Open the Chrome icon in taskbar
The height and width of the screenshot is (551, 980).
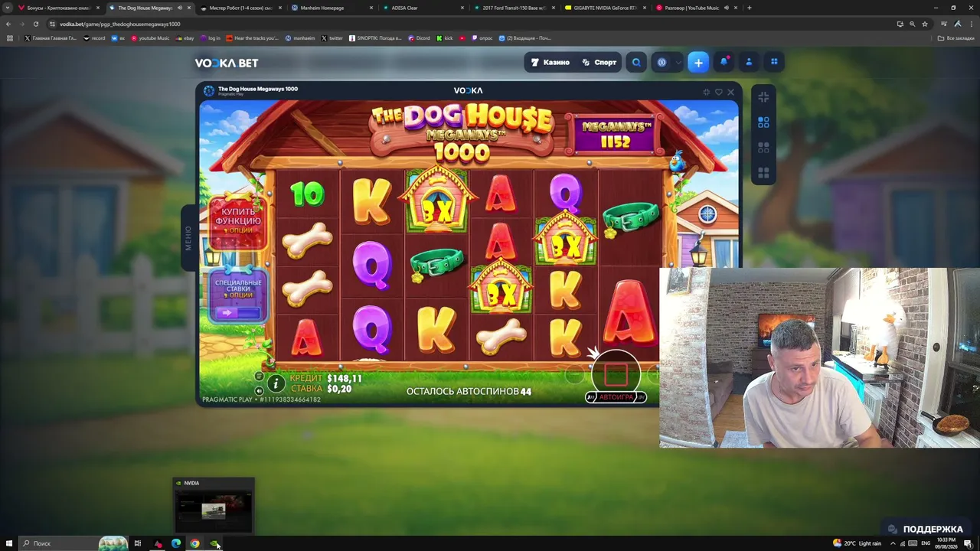tap(194, 543)
